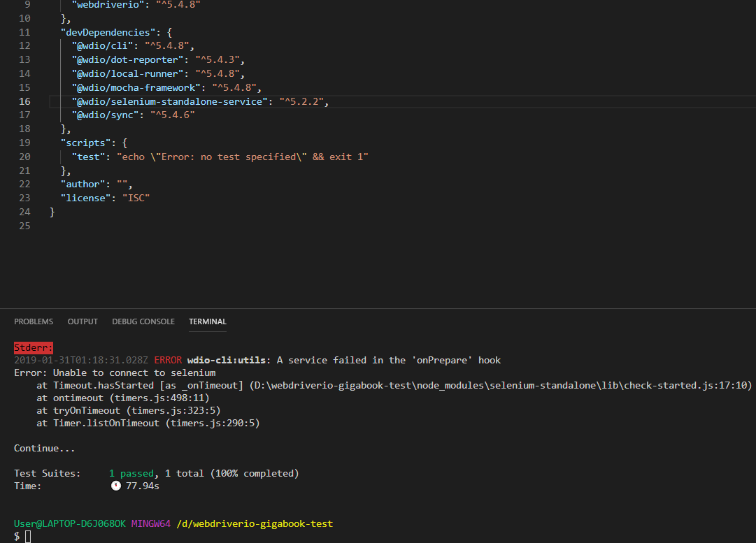Click the 77.94s time value
The height and width of the screenshot is (543, 756).
coord(143,486)
